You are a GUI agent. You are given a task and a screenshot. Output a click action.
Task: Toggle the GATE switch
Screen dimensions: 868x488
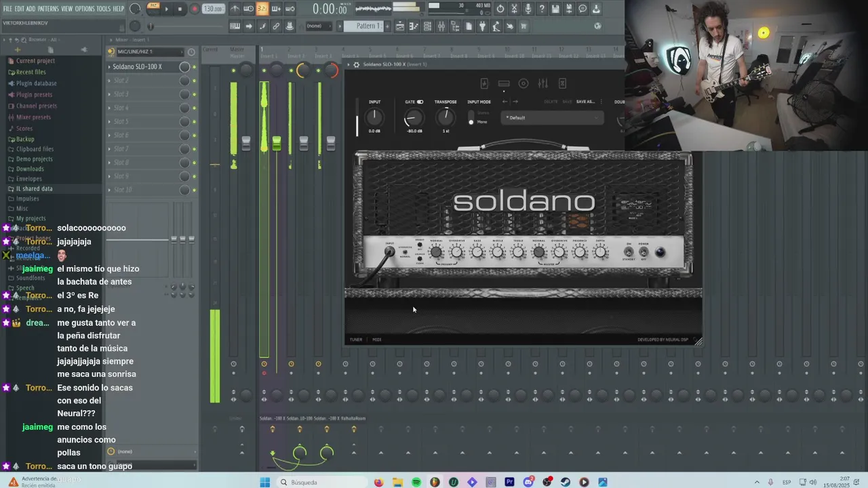click(x=420, y=102)
